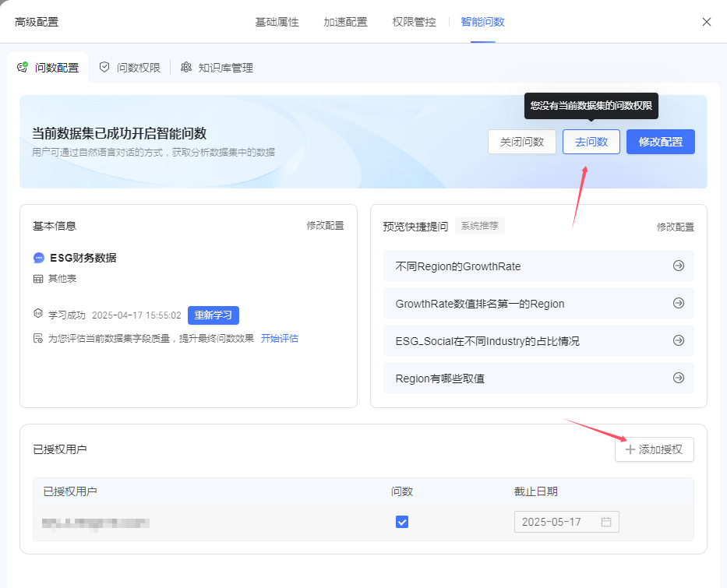Viewport: 727px width, 588px height.
Task: Click arrow icon for GrowthRate数值排名第一的Region
Action: click(679, 303)
